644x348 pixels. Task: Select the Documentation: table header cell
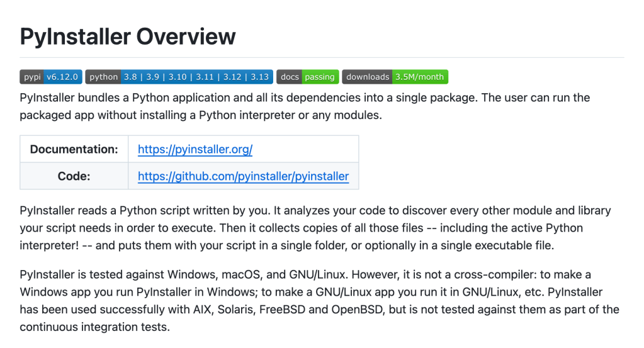click(x=74, y=150)
